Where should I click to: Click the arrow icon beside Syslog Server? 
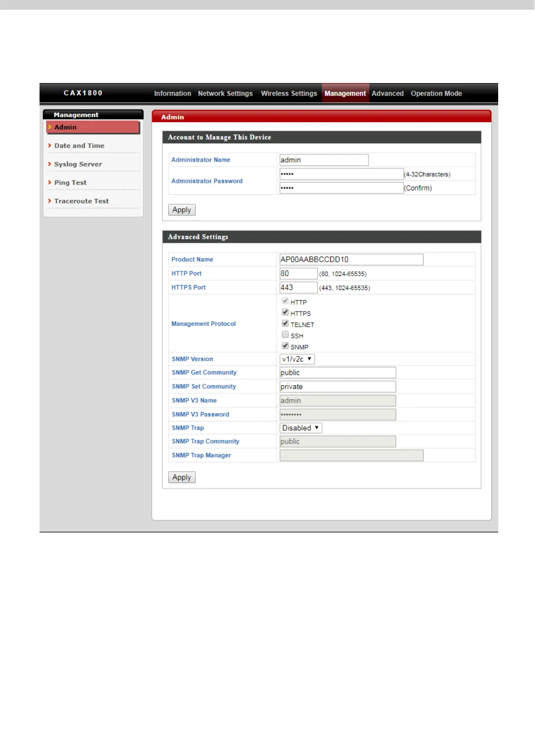point(50,164)
